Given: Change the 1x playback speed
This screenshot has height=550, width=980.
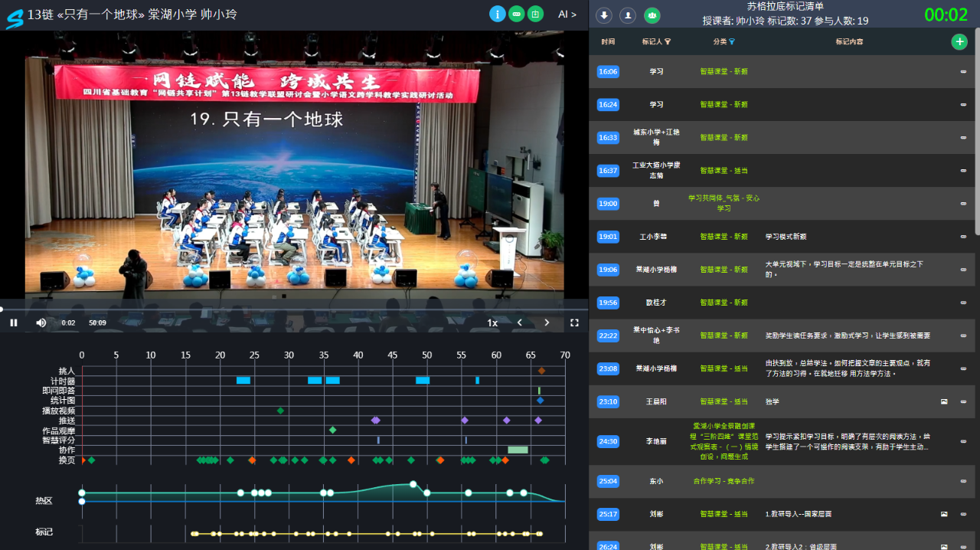Looking at the screenshot, I should (492, 322).
